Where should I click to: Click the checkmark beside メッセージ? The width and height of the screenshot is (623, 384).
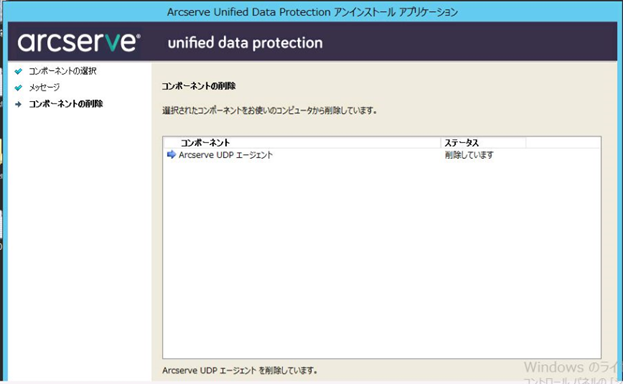point(18,87)
